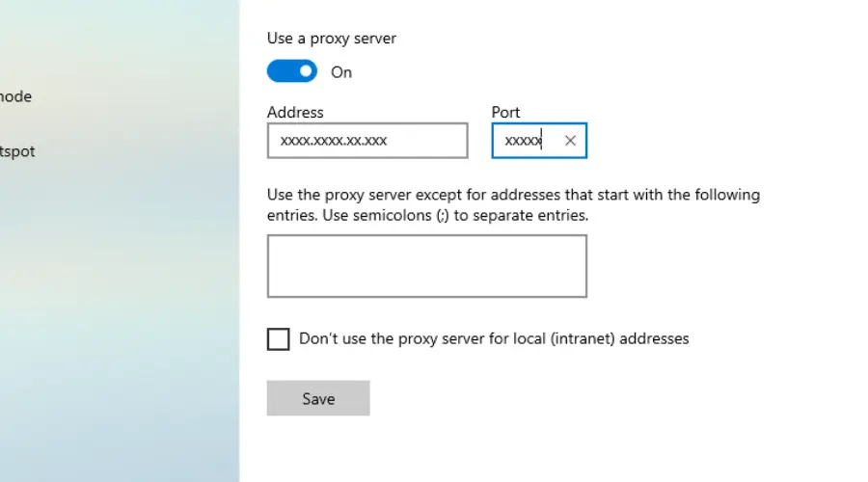Open the sidebar item ending in "mode"
This screenshot has width=868, height=482.
[x=16, y=96]
